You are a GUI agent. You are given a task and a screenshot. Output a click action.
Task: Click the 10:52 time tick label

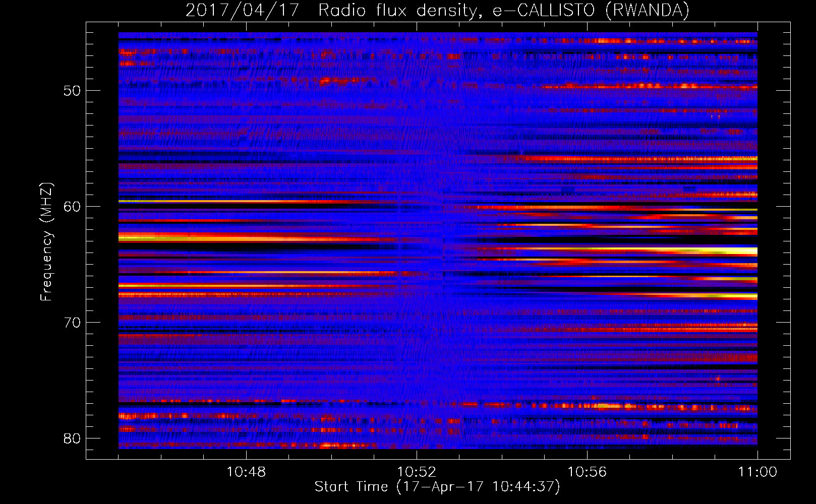pyautogui.click(x=417, y=472)
